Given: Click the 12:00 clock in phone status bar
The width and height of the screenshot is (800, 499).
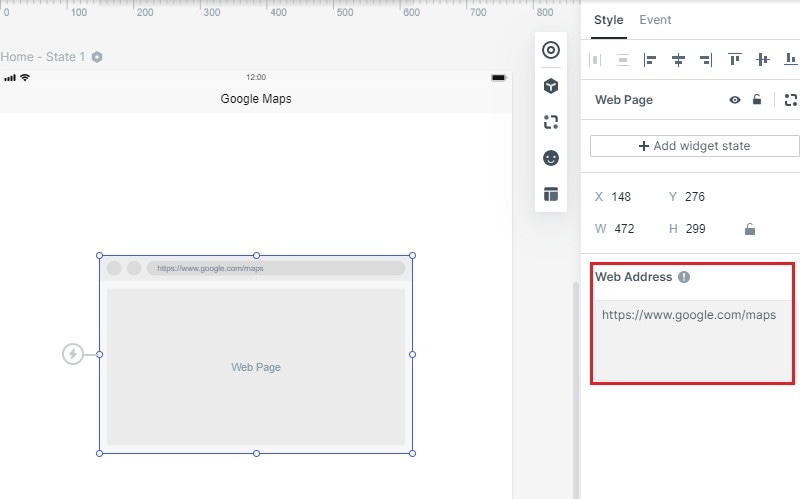Looking at the screenshot, I should coord(256,77).
